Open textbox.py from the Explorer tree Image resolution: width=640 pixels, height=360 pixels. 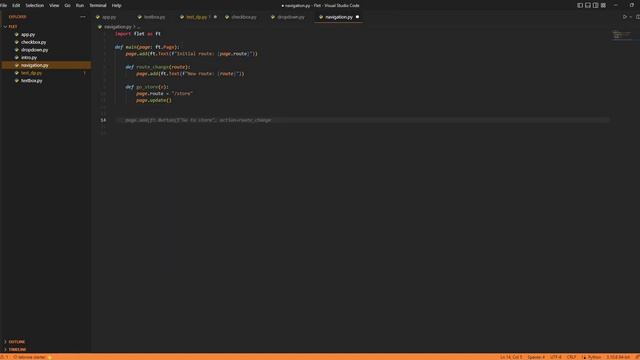(x=31, y=81)
